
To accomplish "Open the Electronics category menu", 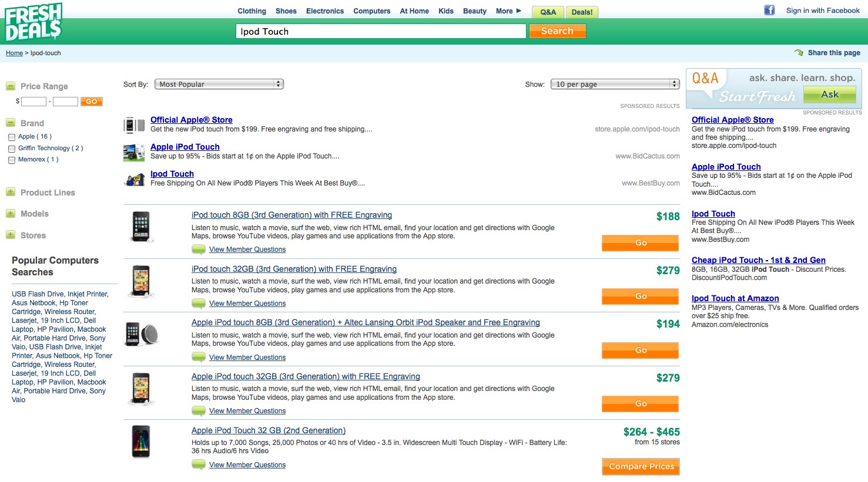I will click(325, 11).
